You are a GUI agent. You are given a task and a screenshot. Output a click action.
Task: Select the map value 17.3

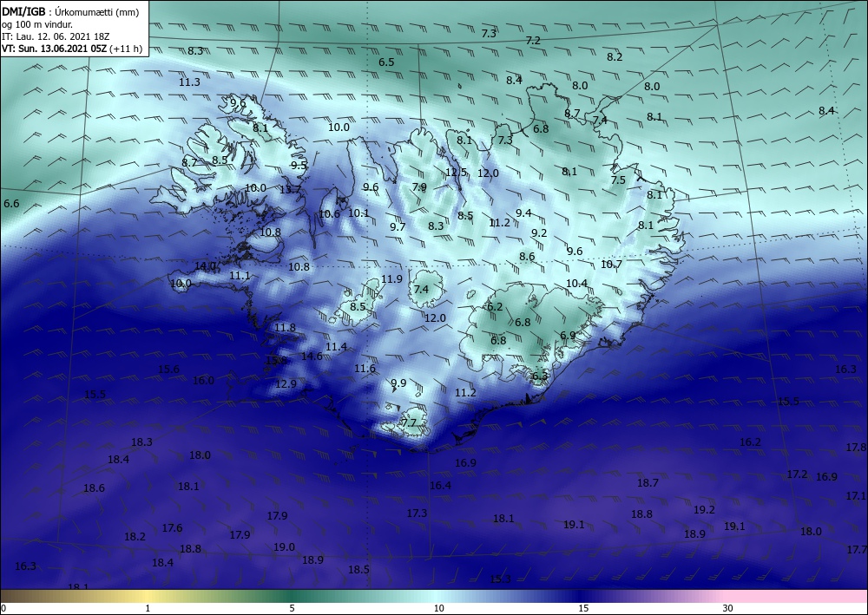pos(417,514)
